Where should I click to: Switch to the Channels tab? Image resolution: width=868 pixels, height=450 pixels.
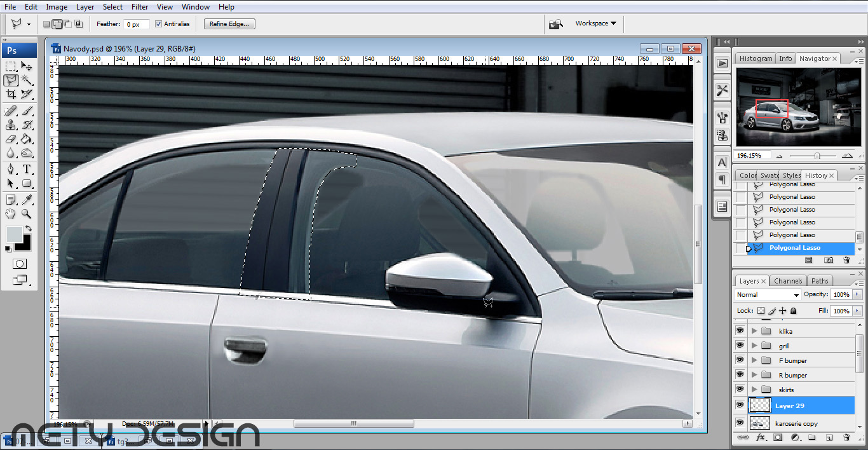(788, 281)
